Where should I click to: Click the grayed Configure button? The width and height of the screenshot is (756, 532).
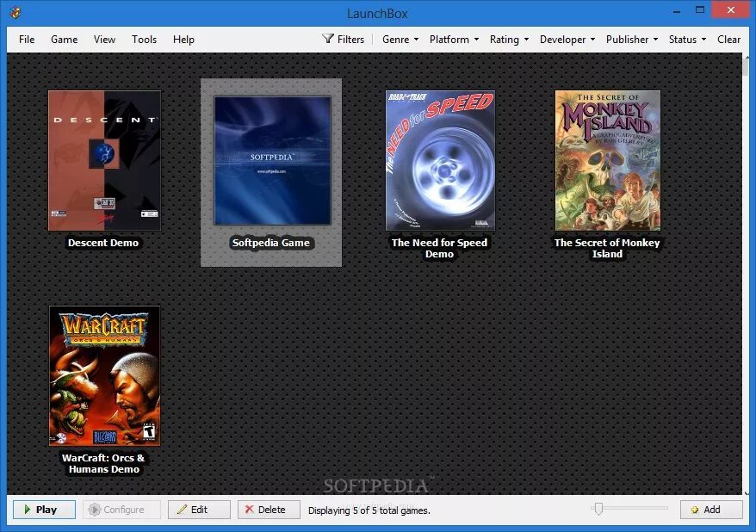(121, 510)
